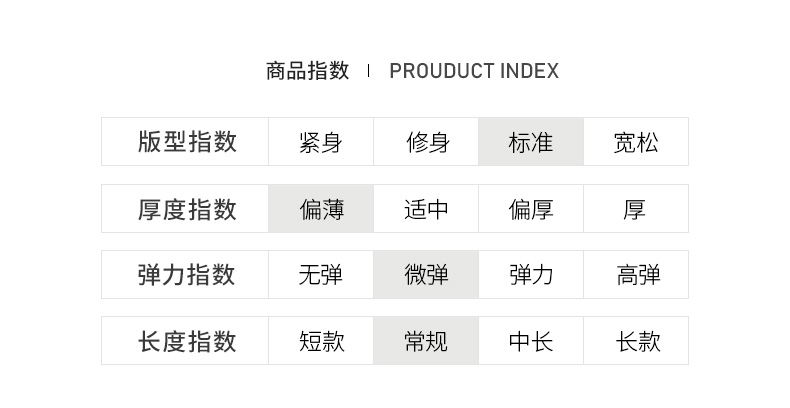Select the 厚 thickness option
The width and height of the screenshot is (790, 408).
pyautogui.click(x=634, y=209)
